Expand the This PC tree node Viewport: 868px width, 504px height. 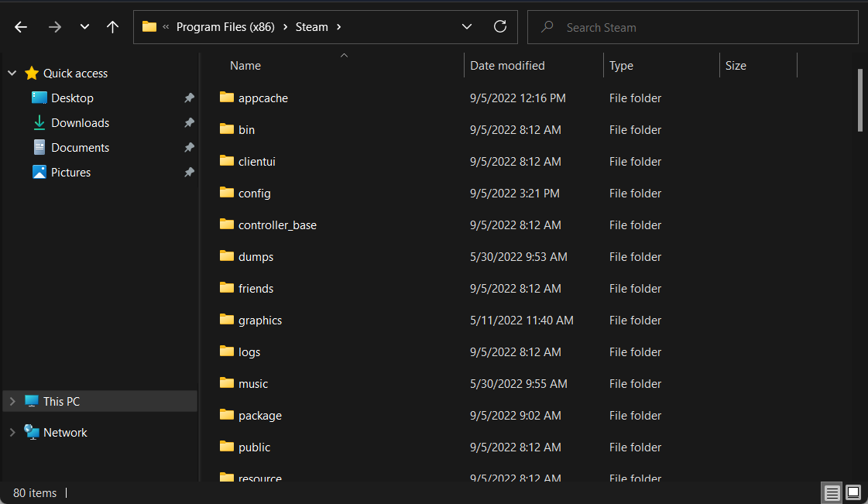click(12, 401)
